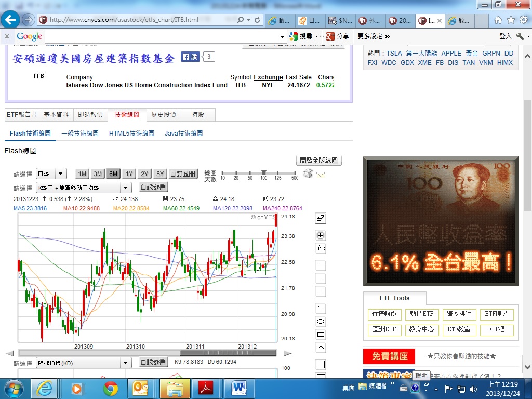This screenshot has height=399, width=532.
Task: Switch to 基本資料 tab
Action: (x=56, y=115)
